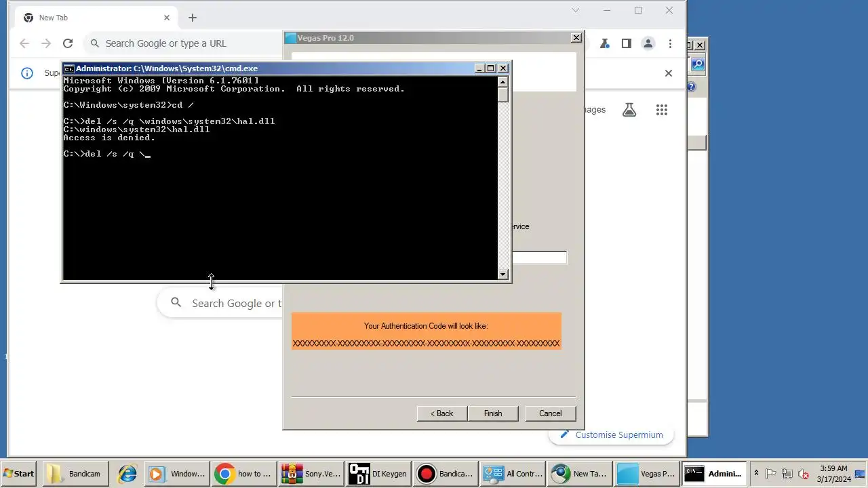Image resolution: width=868 pixels, height=488 pixels.
Task: Open network tray icon
Action: click(787, 474)
